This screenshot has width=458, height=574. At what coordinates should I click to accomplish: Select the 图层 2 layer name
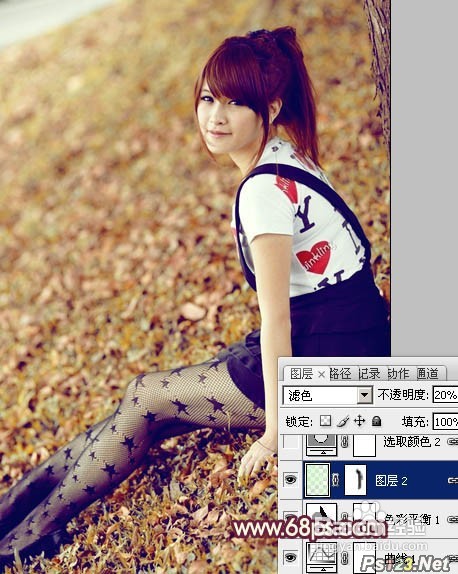pos(391,481)
